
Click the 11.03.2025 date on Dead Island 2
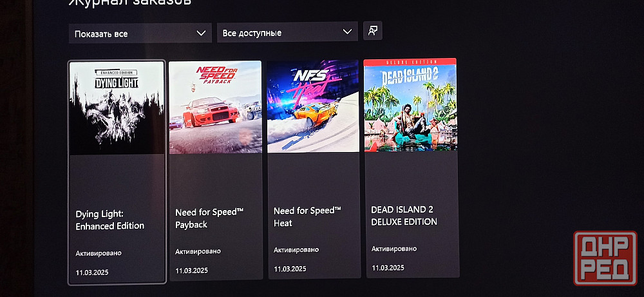click(x=388, y=267)
